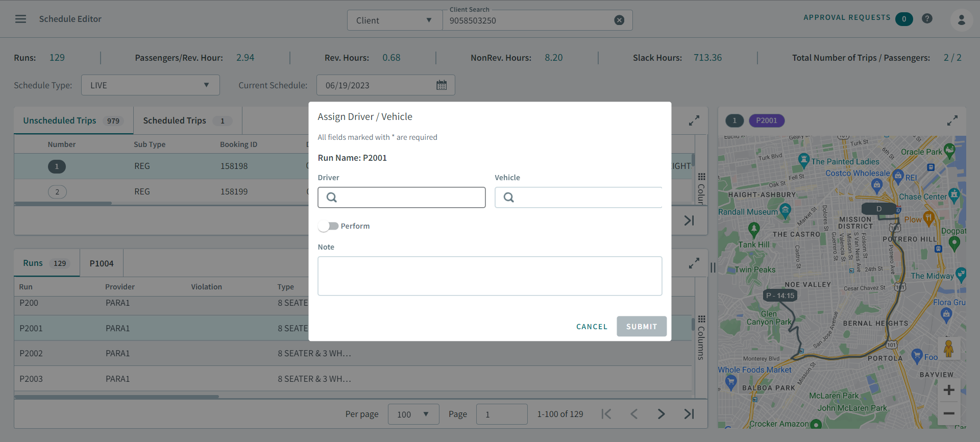Click Booking ID 158198 cell
The height and width of the screenshot is (442, 980).
coord(234,166)
